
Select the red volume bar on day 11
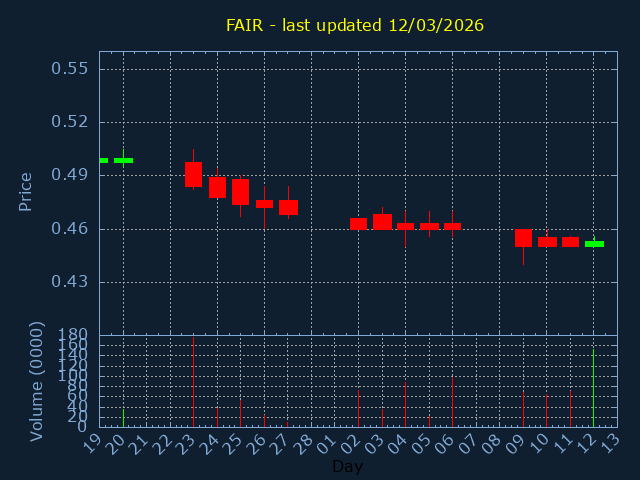tap(570, 408)
